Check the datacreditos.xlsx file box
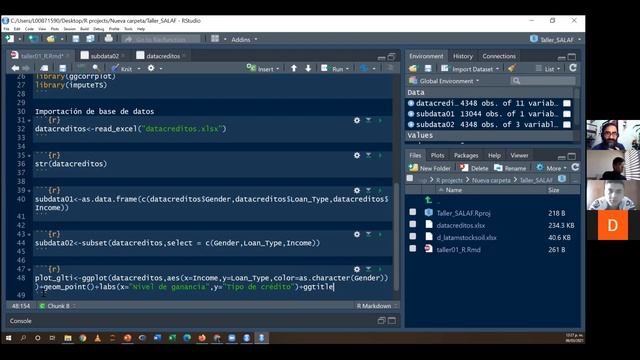This screenshot has width=640, height=360. click(413, 224)
